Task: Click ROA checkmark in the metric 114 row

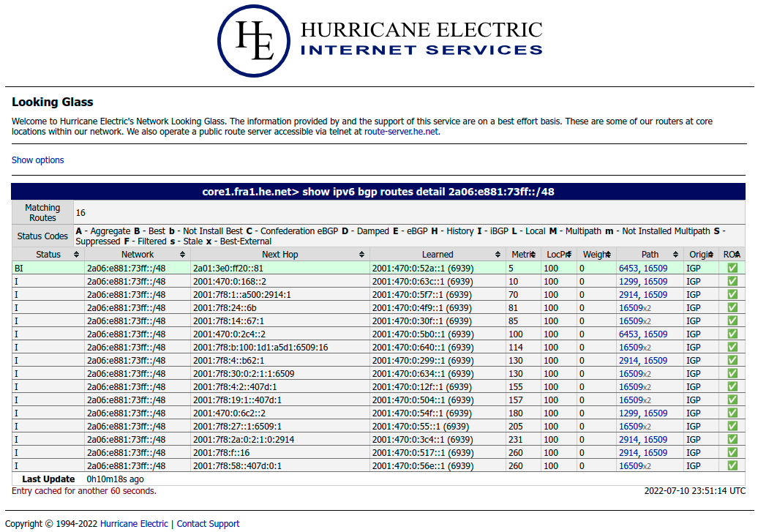Action: point(732,347)
